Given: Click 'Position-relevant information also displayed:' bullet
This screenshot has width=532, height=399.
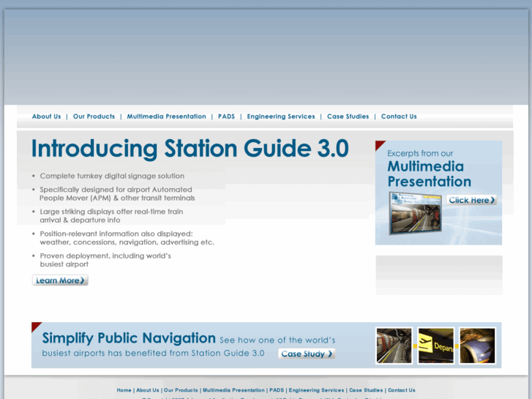Looking at the screenshot, I should [116, 234].
